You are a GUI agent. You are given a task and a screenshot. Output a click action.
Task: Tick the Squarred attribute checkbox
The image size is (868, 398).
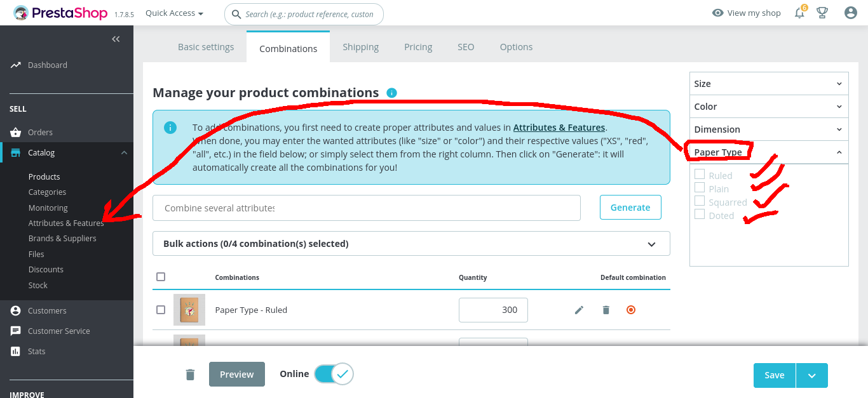click(x=700, y=201)
